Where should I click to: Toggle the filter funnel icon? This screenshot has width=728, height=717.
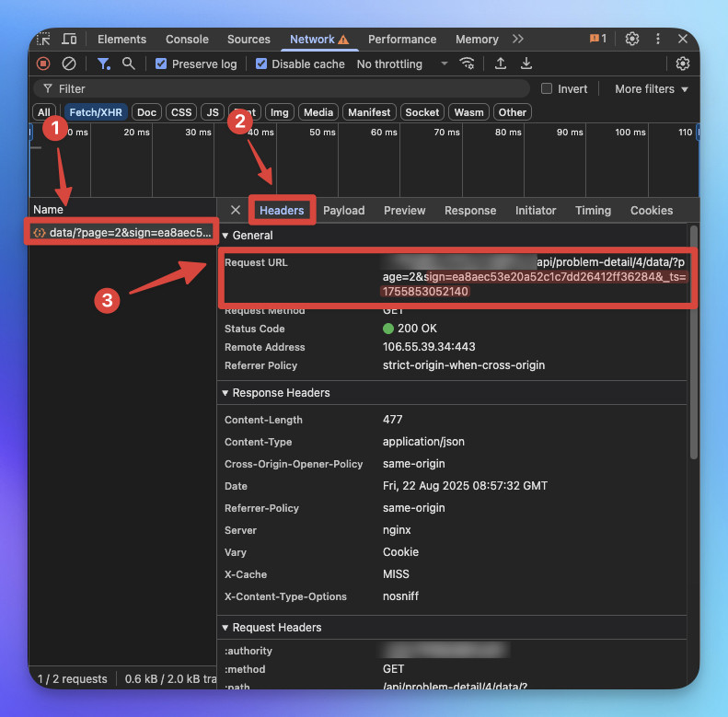103,64
